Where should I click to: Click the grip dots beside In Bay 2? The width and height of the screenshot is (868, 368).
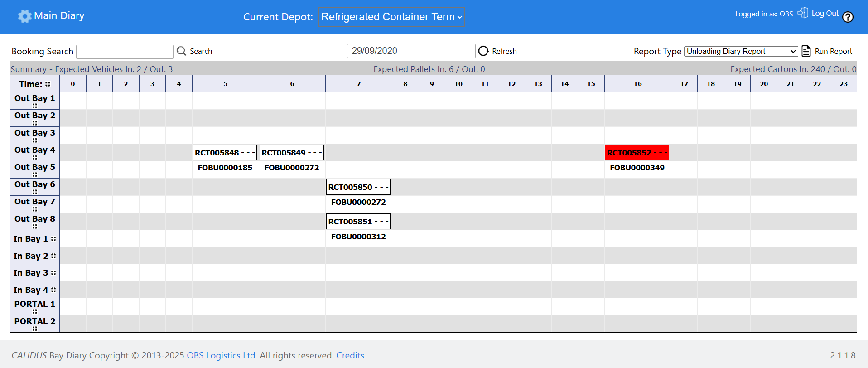coord(53,256)
